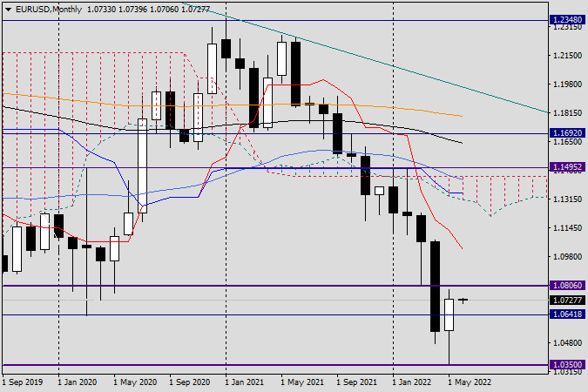
Task: Open the chart menu triangle beside EURUSD
Action: 8,10
